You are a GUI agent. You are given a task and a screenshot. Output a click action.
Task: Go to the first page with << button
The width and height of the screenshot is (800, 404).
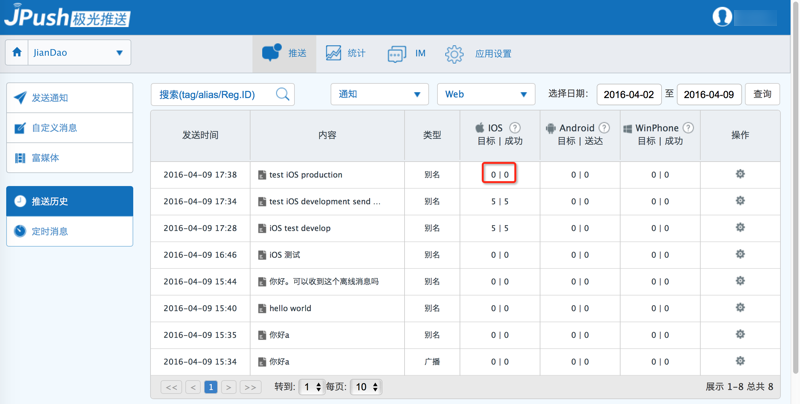[x=171, y=387]
